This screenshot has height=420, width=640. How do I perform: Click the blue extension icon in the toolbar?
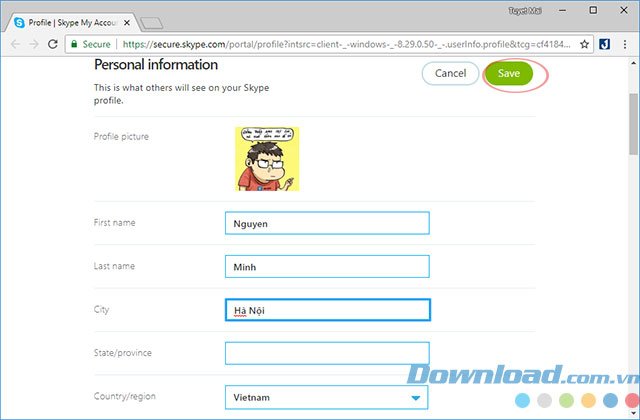click(604, 44)
